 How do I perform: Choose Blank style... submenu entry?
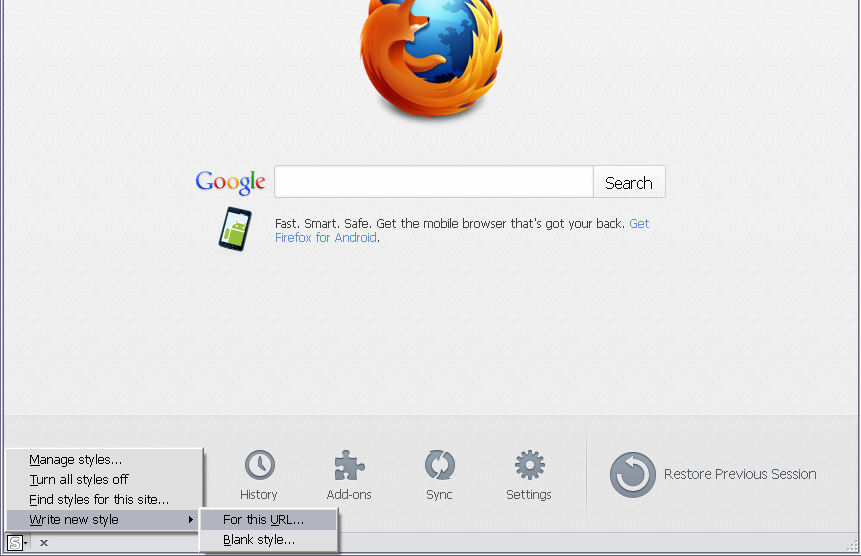point(269,540)
